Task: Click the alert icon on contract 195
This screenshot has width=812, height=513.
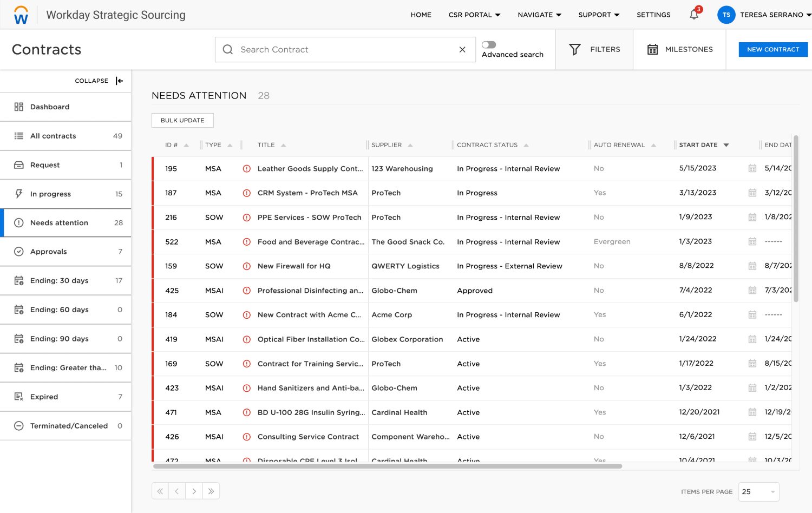Action: (x=247, y=169)
